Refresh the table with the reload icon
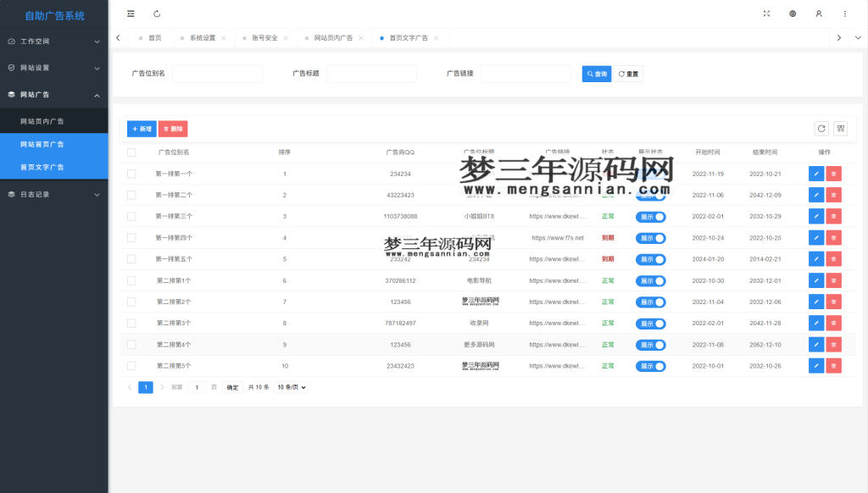Image resolution: width=868 pixels, height=493 pixels. 821,129
